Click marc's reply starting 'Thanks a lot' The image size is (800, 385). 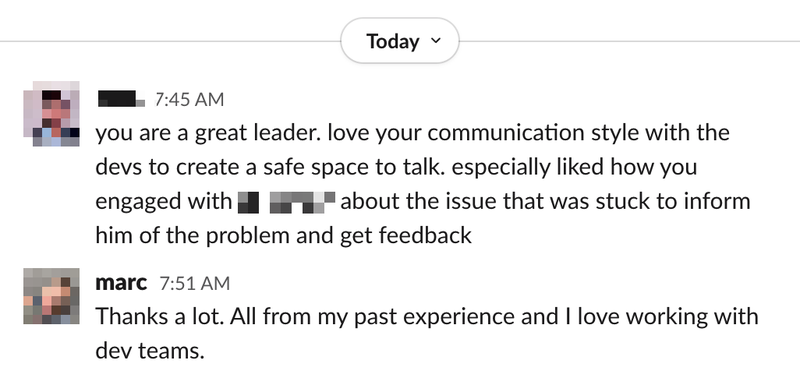tap(427, 317)
